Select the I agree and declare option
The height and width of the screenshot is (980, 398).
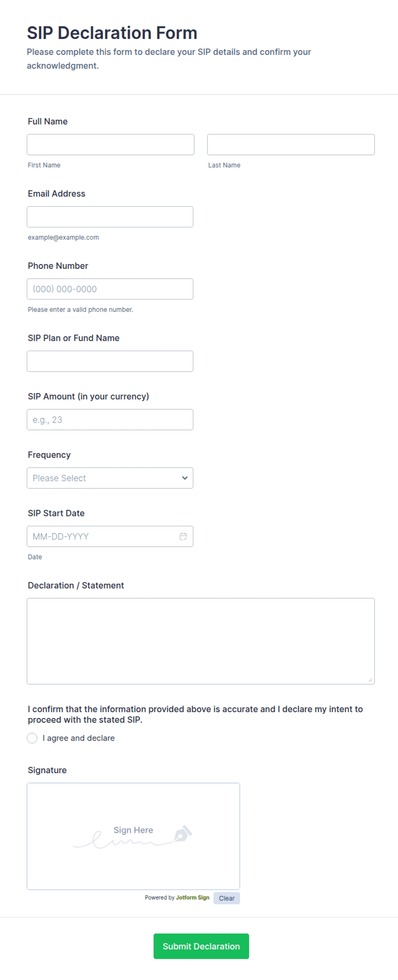tap(32, 738)
